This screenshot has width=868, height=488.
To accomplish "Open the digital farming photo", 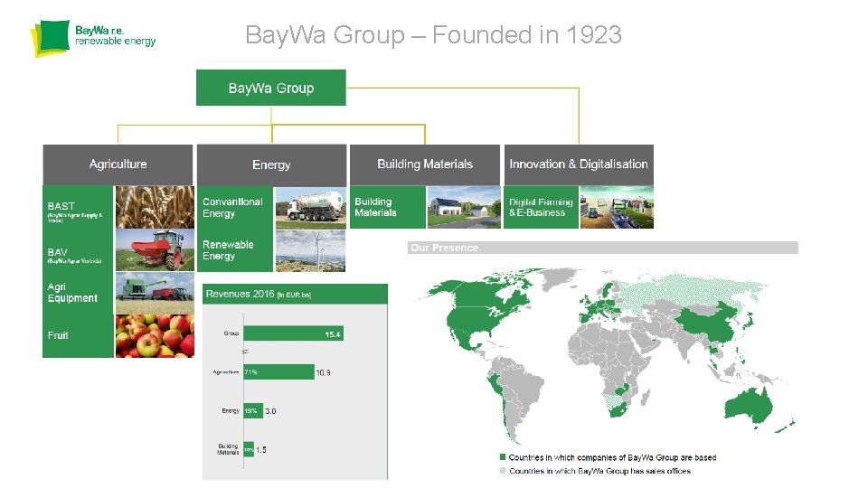I will [617, 207].
